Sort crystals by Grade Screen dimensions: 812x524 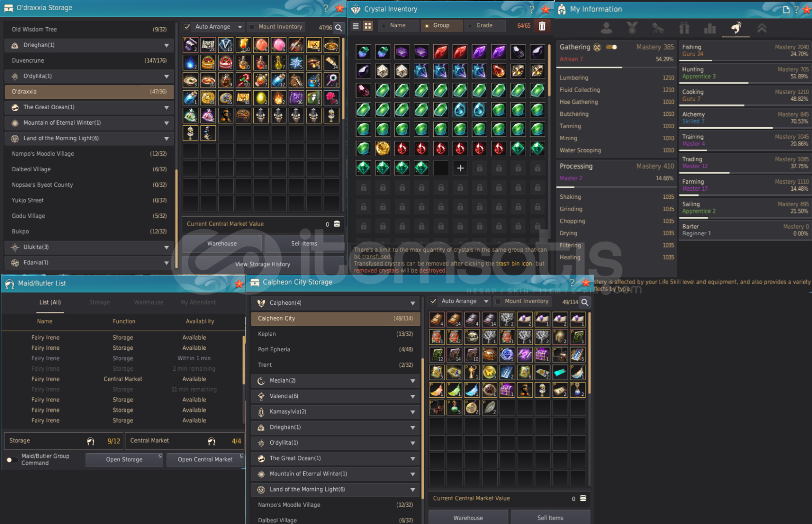tap(485, 25)
